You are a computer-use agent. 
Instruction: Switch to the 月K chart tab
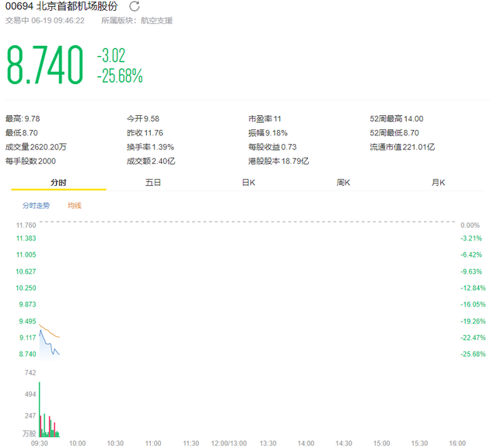(x=438, y=183)
